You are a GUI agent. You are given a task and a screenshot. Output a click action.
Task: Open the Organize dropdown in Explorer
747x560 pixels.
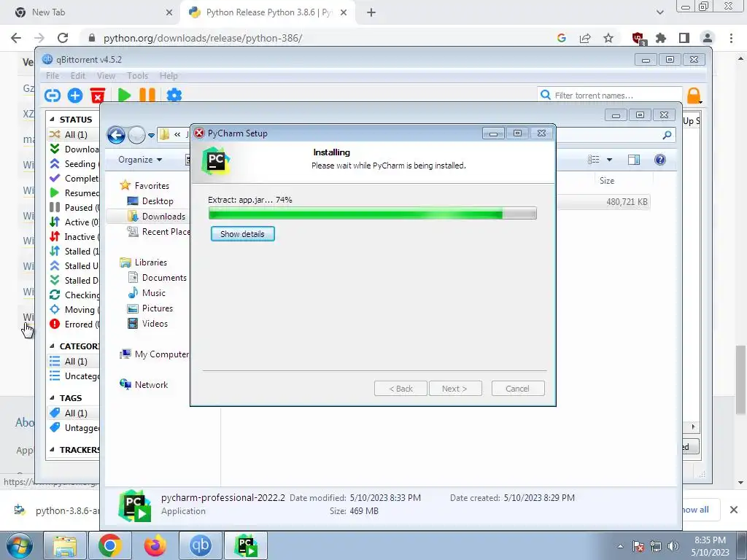click(x=140, y=160)
